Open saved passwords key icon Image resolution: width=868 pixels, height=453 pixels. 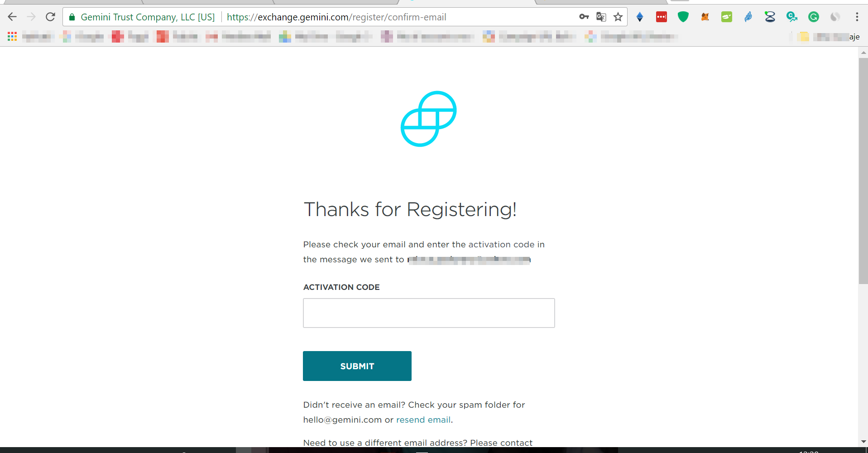[x=584, y=17]
